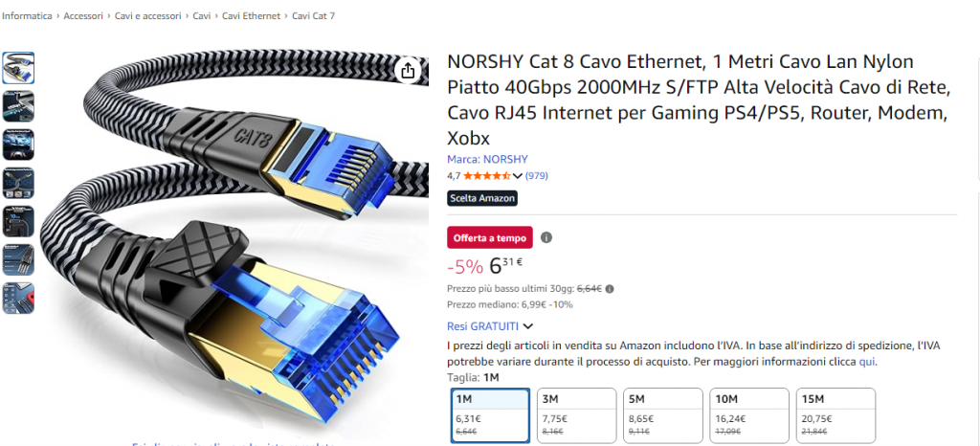Open the Informatica breadcrumb

click(x=27, y=16)
